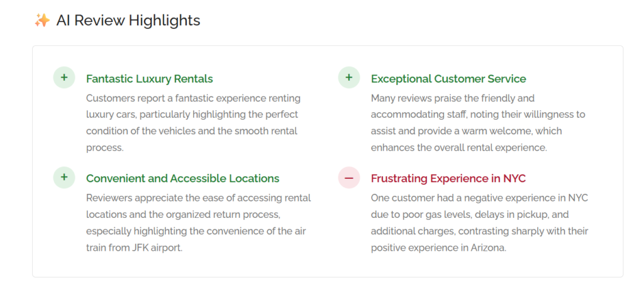Click the green plus icon for Fantastic Luxury Rentals

coord(64,78)
